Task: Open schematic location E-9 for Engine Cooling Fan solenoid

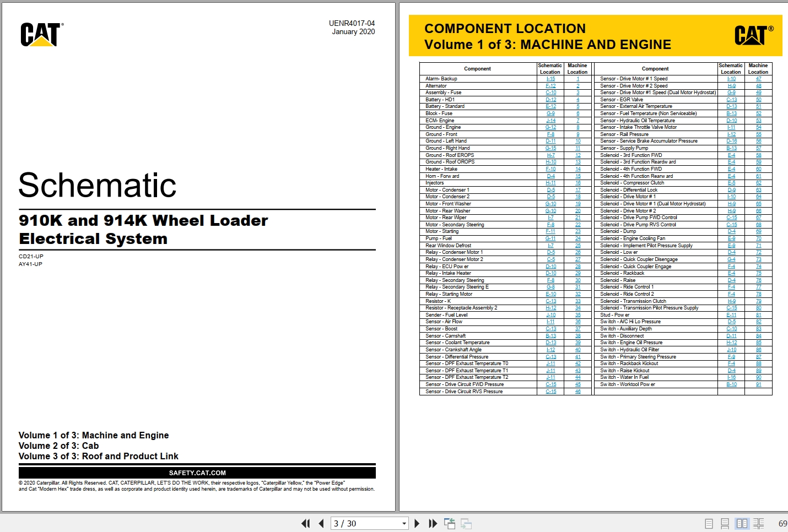Action: [731, 238]
